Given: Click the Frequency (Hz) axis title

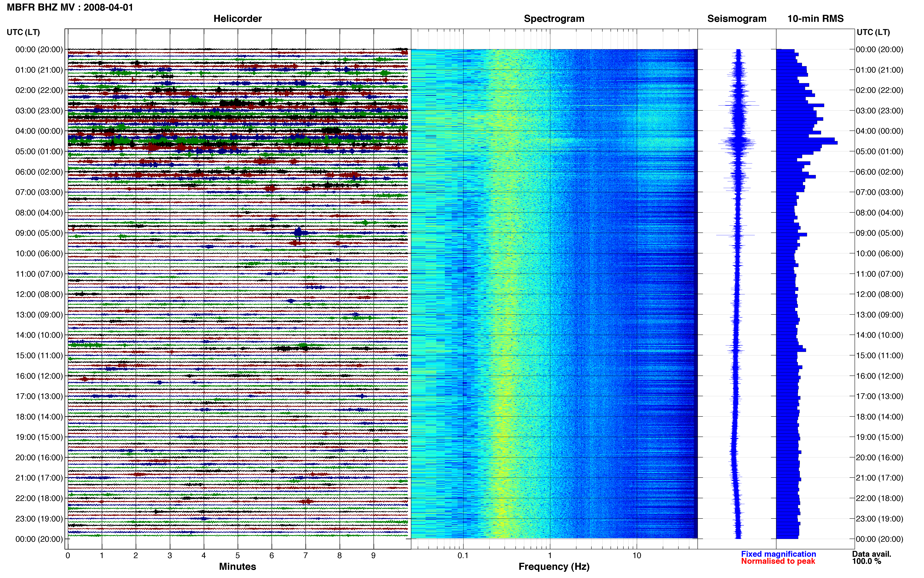Looking at the screenshot, I should click(x=554, y=566).
